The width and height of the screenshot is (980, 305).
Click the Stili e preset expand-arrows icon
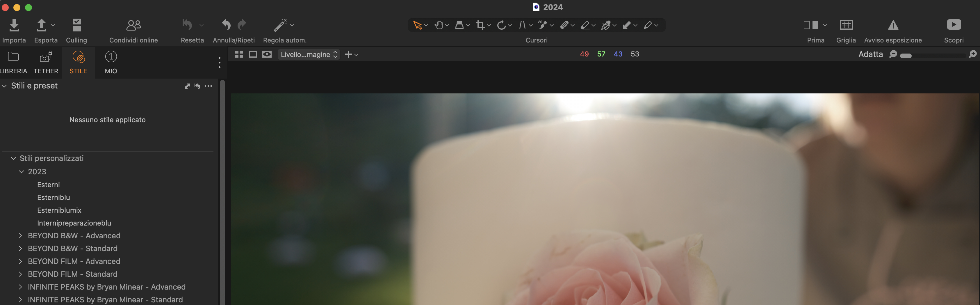click(187, 86)
